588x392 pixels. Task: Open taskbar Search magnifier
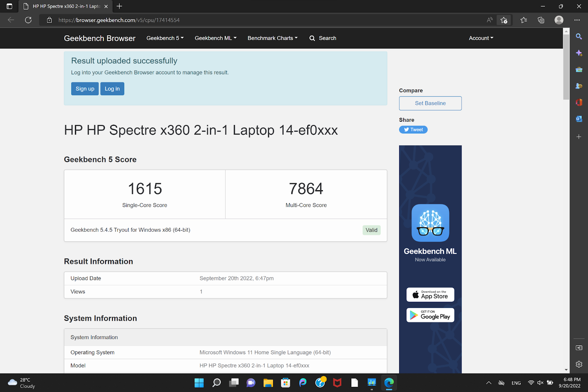216,383
